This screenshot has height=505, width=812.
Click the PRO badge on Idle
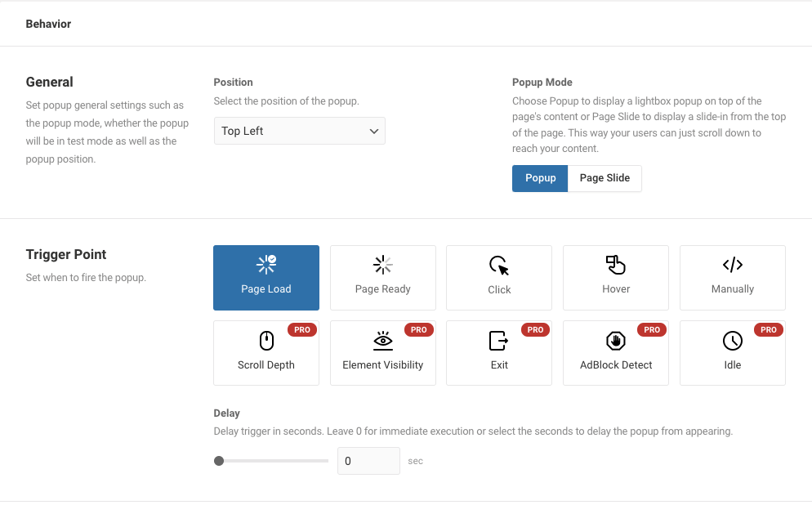click(769, 329)
